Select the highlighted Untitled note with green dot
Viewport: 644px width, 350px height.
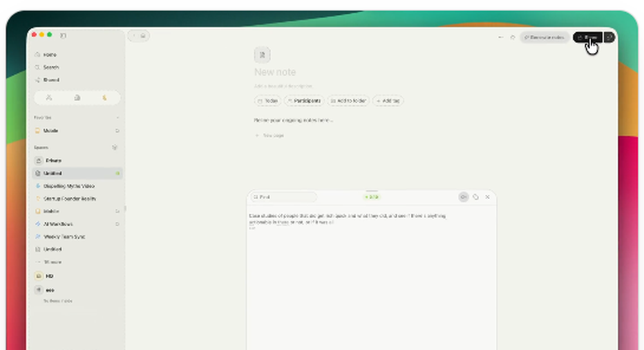click(x=77, y=173)
